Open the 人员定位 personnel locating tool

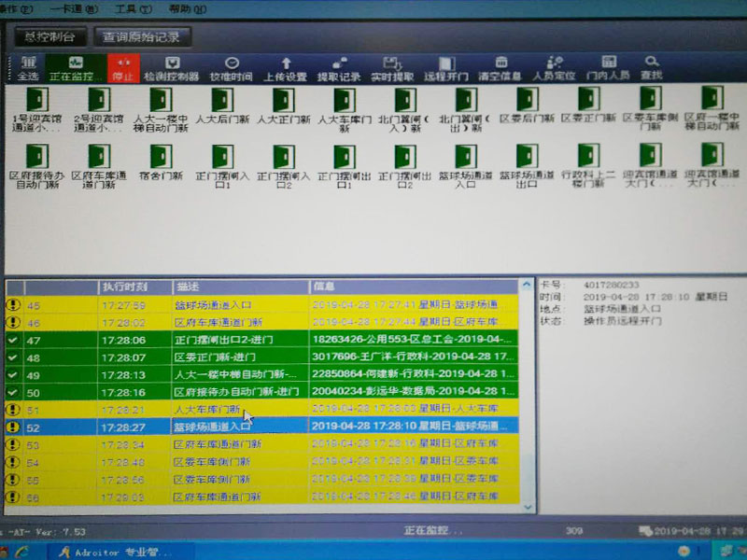555,70
